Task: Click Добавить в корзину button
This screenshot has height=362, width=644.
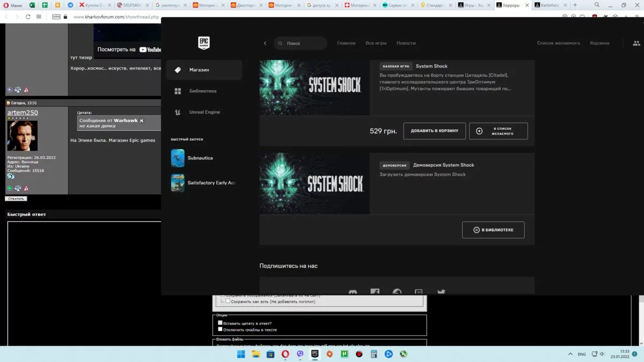Action: 434,131
